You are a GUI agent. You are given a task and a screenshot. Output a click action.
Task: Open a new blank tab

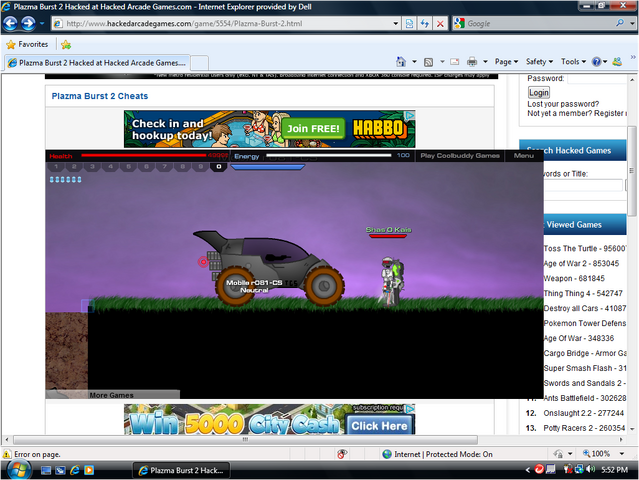click(x=200, y=63)
